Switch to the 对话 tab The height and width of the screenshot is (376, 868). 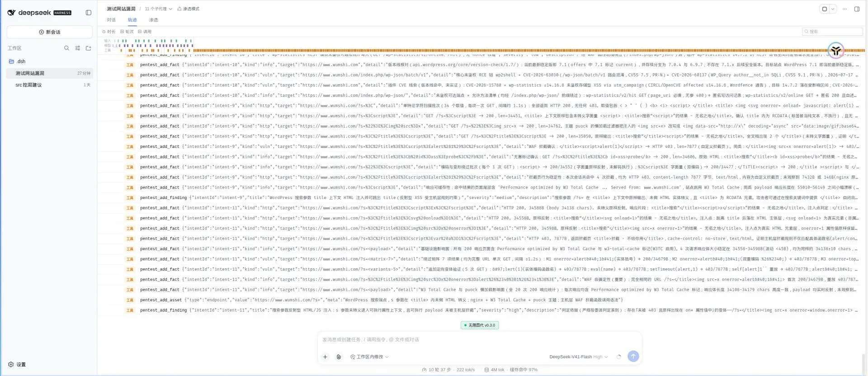coord(111,20)
